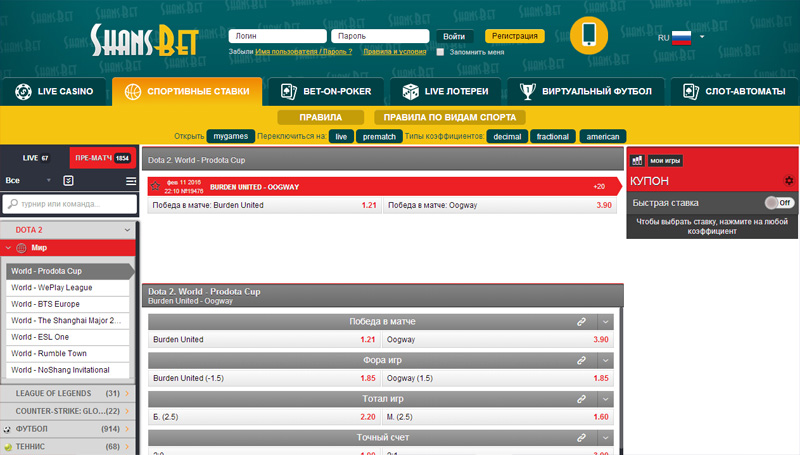This screenshot has height=455, width=800.
Task: Select fractional odds format
Action: pyautogui.click(x=553, y=136)
